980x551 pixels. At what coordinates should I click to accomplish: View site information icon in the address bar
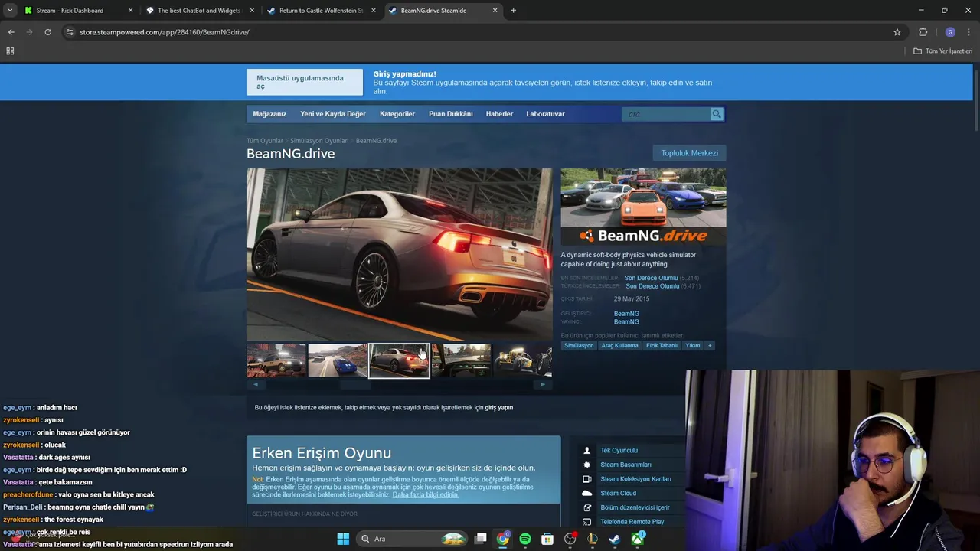70,32
